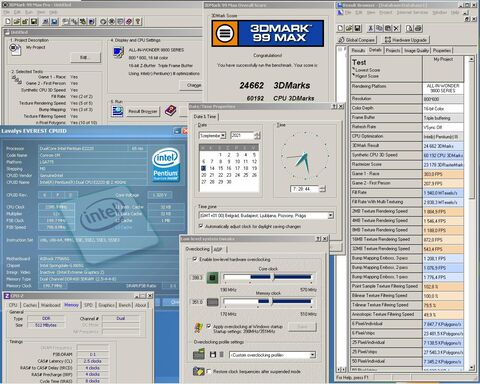Screen dimensions: 480x384
Task: Click the Memory clock slider handle
Action: (271, 302)
